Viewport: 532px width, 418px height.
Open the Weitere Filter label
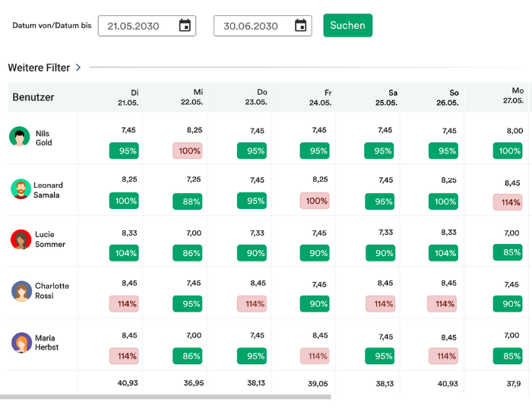39,68
